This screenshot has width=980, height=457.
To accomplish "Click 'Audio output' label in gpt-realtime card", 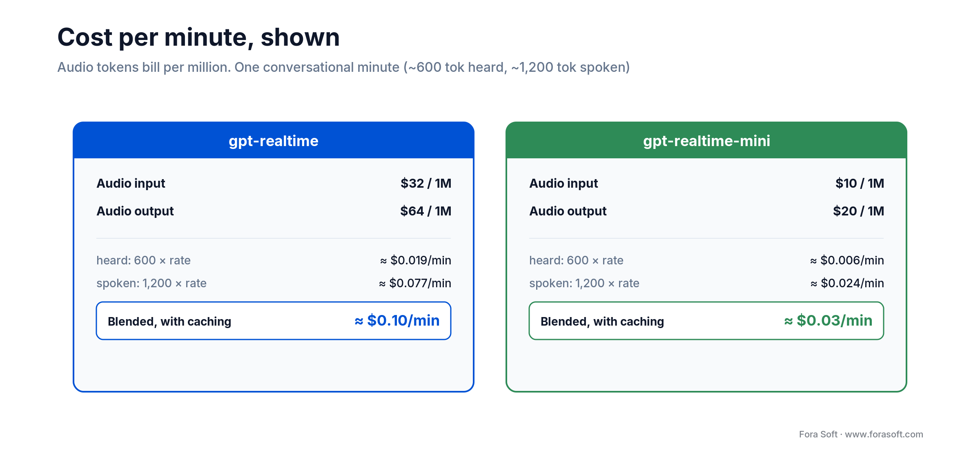I will [135, 211].
